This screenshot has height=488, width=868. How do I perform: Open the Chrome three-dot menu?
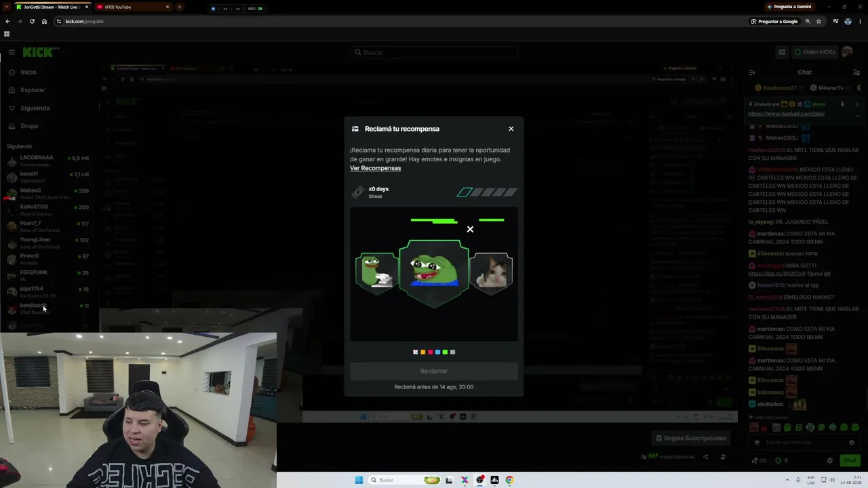click(860, 21)
